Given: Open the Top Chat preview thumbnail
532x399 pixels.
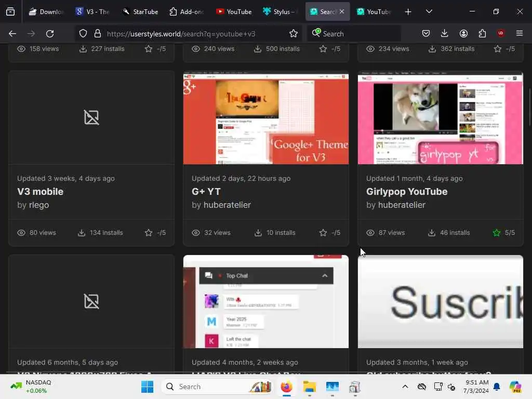Looking at the screenshot, I should tap(266, 302).
